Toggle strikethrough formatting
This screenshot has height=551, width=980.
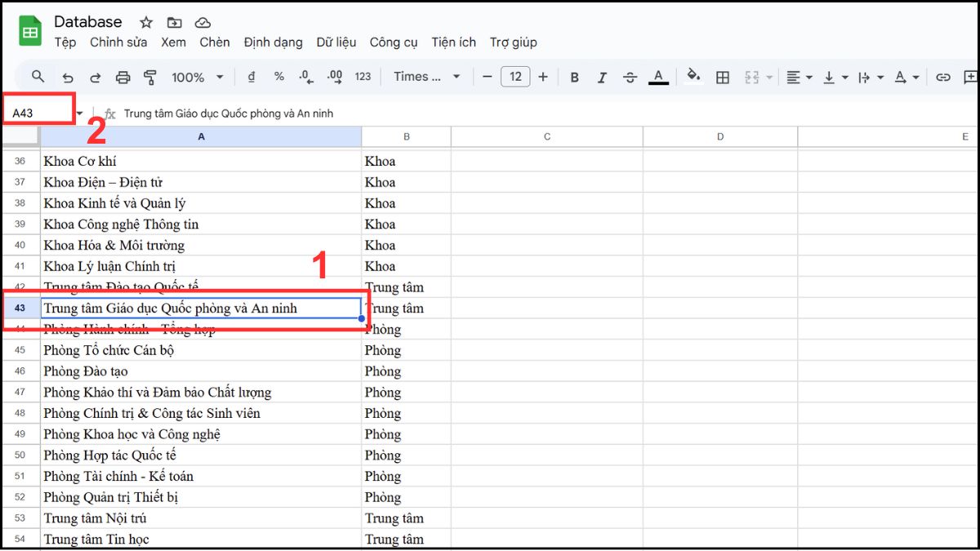(x=629, y=77)
